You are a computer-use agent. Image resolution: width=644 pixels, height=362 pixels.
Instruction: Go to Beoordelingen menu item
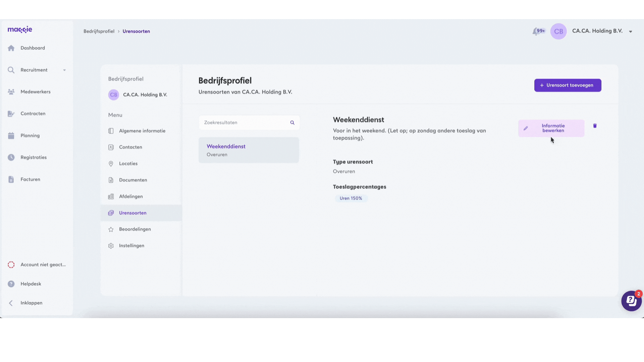click(135, 229)
